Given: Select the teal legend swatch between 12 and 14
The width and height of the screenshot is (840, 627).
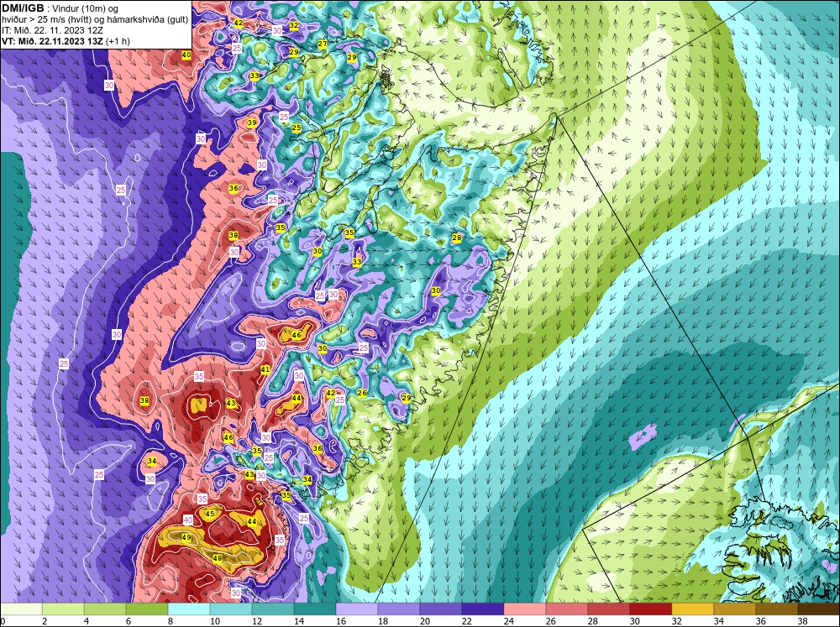Looking at the screenshot, I should point(273,609).
